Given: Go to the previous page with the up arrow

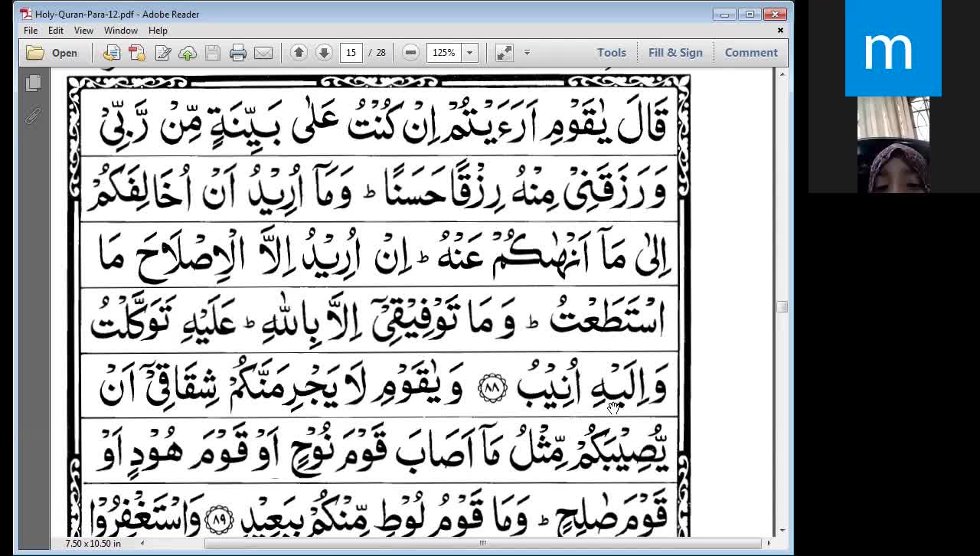Looking at the screenshot, I should [299, 53].
